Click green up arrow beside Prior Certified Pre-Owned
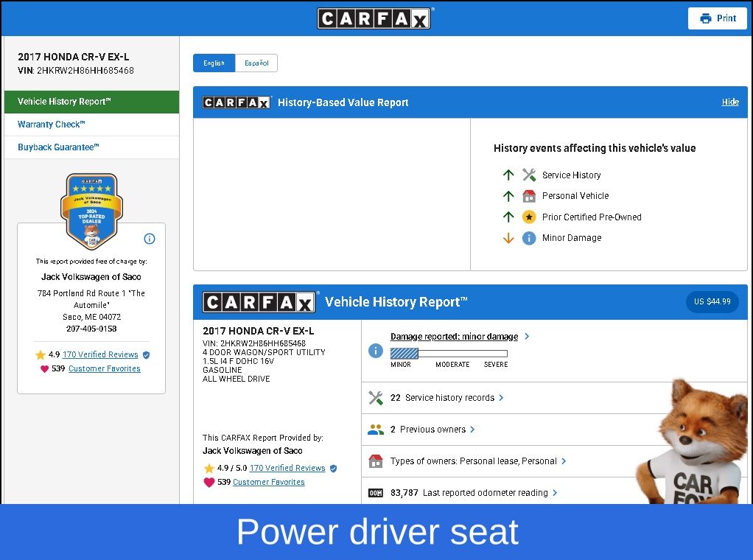Viewport: 753px width, 560px height. [508, 217]
